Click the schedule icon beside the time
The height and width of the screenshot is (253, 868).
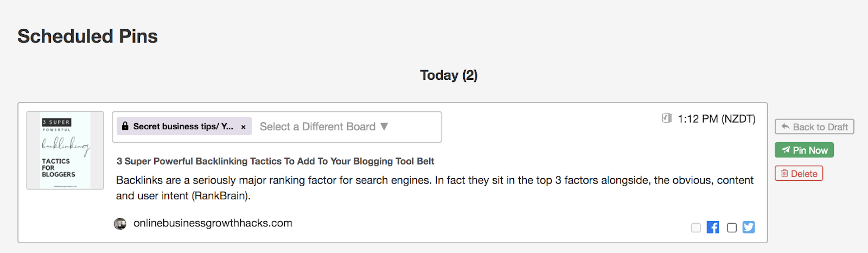point(667,118)
